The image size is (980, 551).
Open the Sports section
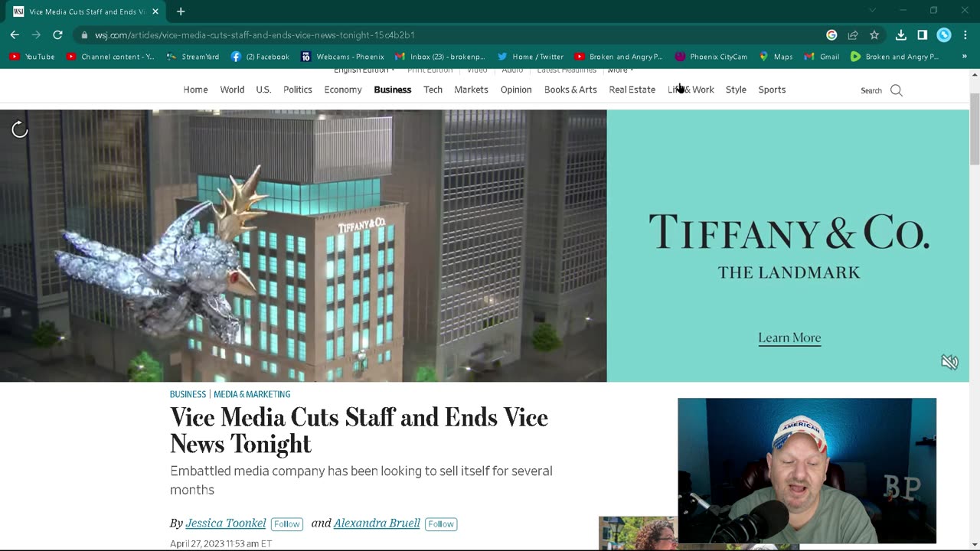[772, 90]
